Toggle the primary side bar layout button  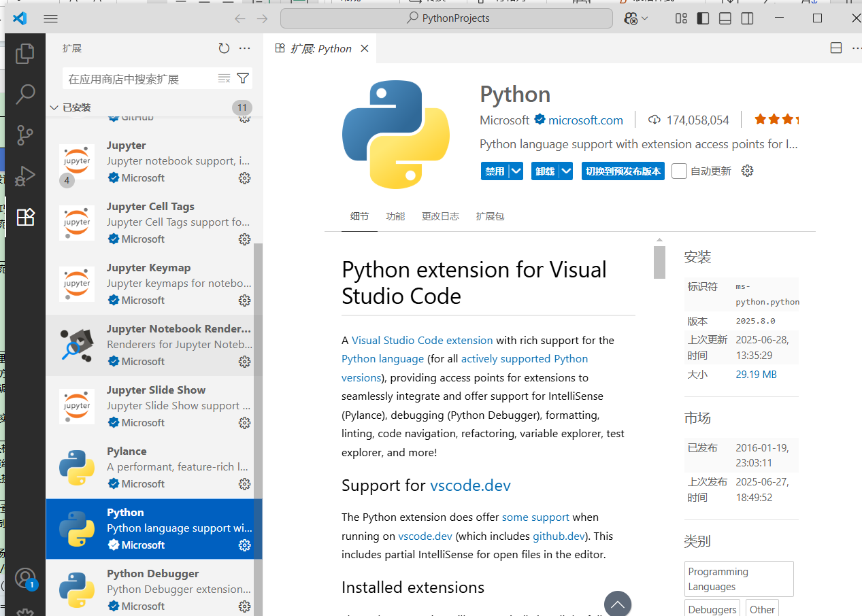(x=703, y=18)
